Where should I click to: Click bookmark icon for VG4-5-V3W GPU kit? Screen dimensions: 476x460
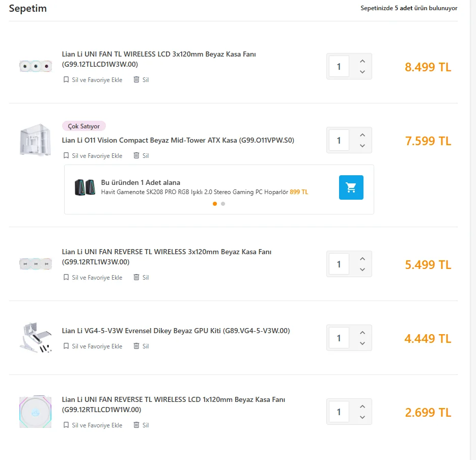[x=66, y=346]
